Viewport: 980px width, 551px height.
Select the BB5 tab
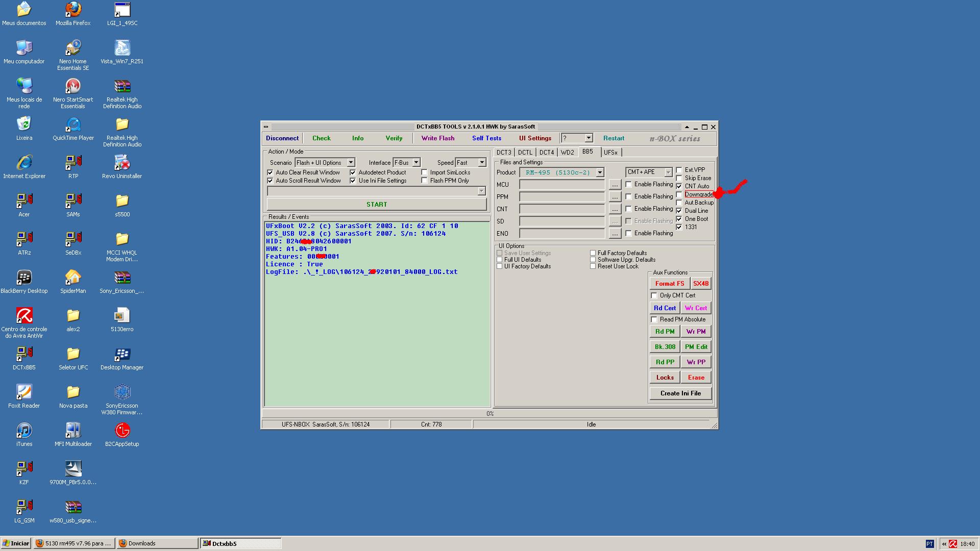pyautogui.click(x=588, y=152)
